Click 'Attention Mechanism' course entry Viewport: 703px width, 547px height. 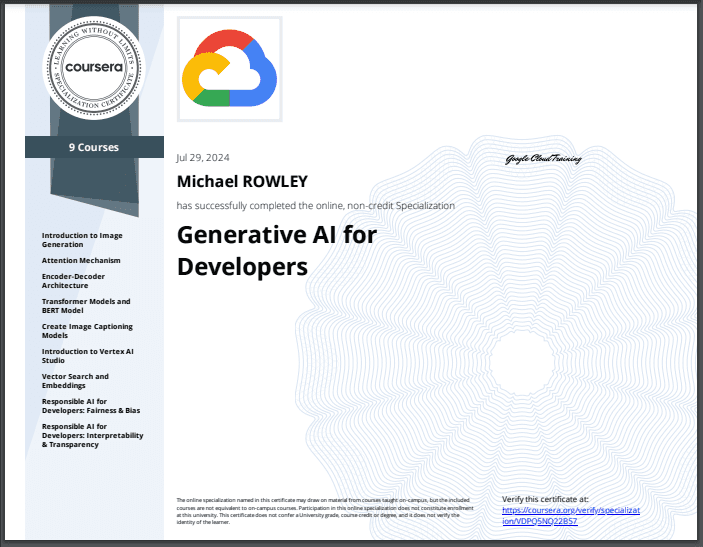pos(81,260)
